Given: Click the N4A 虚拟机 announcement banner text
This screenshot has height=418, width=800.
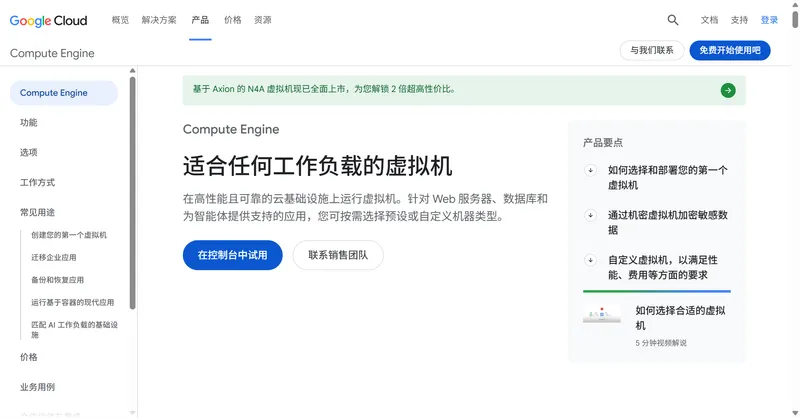Looking at the screenshot, I should (x=324, y=89).
